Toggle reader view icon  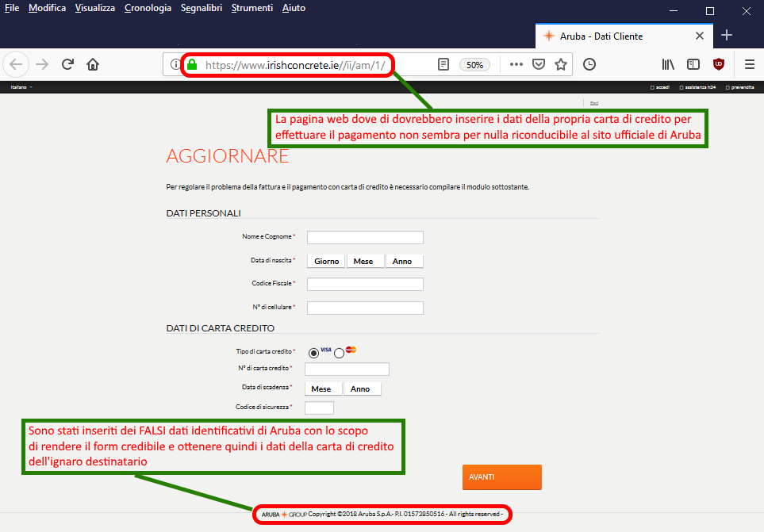point(443,64)
